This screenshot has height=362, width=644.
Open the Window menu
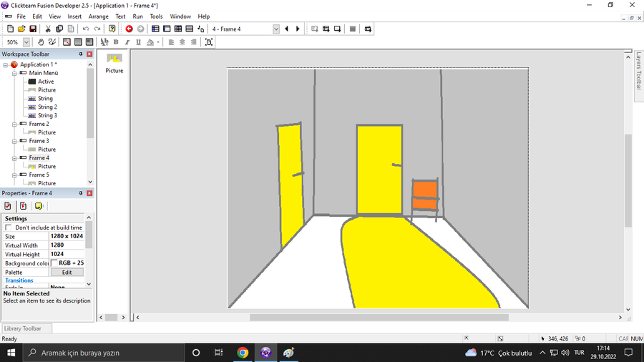[180, 16]
